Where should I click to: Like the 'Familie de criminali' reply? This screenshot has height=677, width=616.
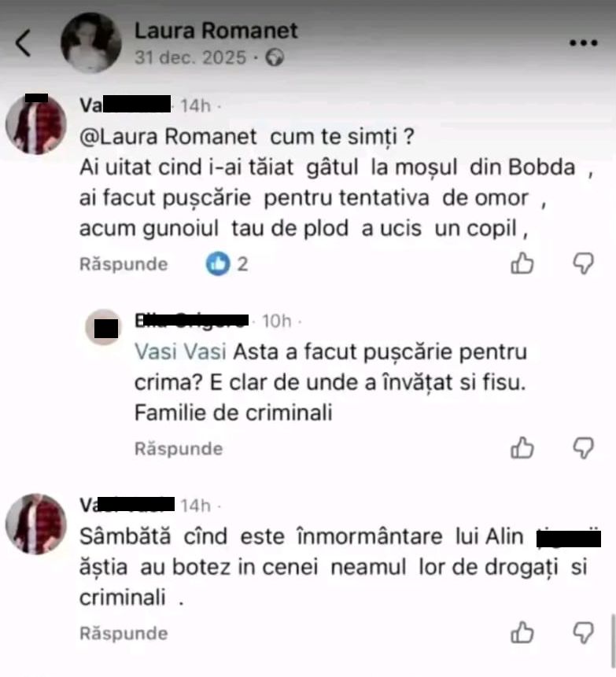(x=522, y=447)
